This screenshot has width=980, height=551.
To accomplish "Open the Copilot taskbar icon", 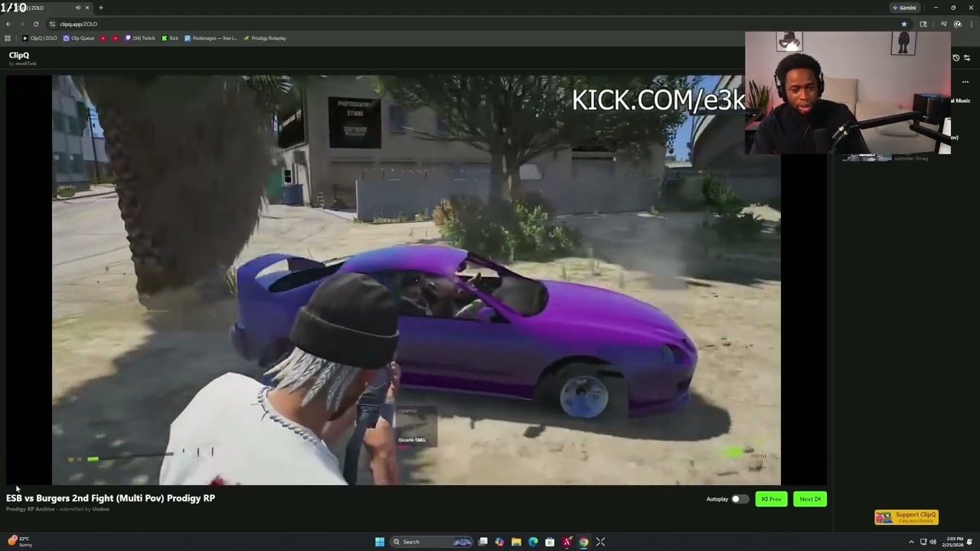I will point(500,542).
